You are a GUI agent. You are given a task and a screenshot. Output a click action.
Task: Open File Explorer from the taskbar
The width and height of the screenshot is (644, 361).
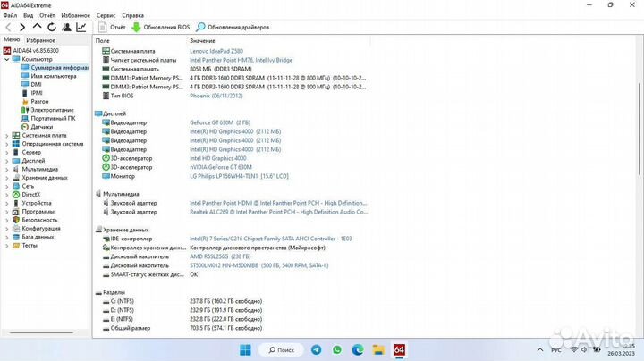[378, 350]
